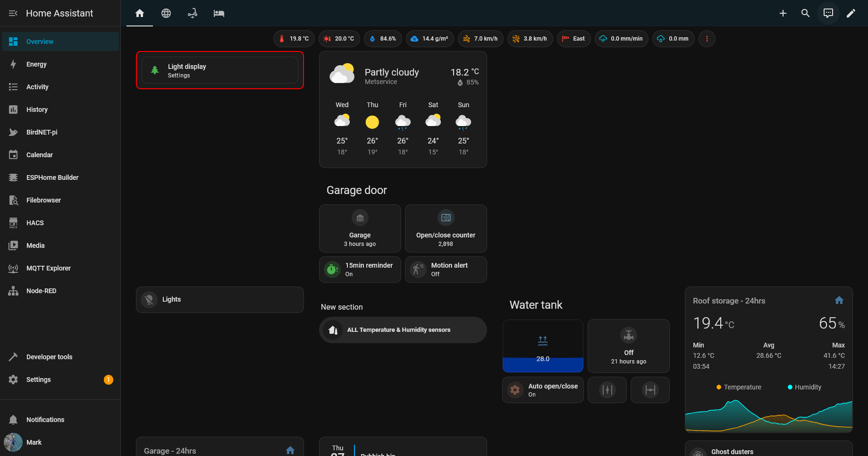Open the Energy panel
Screen dimensions: 868x456
click(x=60, y=64)
